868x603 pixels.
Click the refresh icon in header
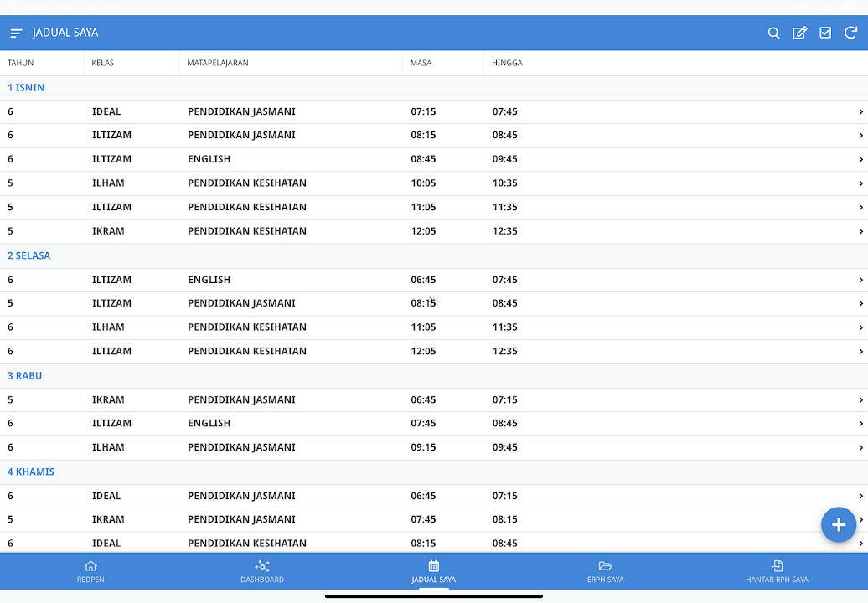point(850,33)
